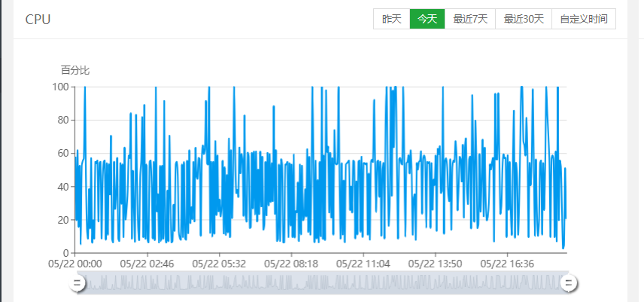Show CPU data for 最近30天
This screenshot has height=302, width=644.
point(524,19)
